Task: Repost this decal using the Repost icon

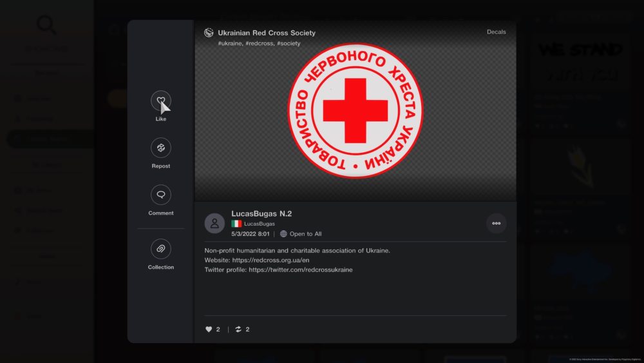Action: tap(160, 148)
